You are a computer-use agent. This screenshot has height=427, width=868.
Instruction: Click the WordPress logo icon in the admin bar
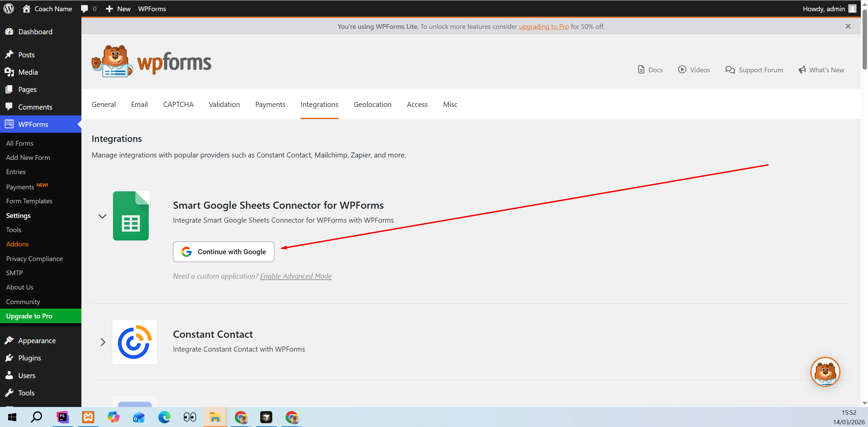point(8,8)
